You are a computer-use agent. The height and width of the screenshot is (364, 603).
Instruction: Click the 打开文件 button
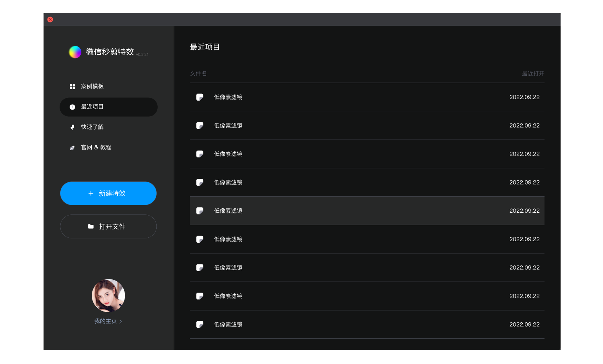[108, 227]
